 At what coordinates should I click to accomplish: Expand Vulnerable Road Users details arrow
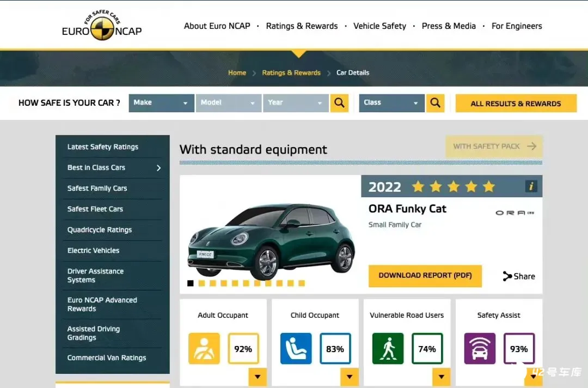click(442, 377)
